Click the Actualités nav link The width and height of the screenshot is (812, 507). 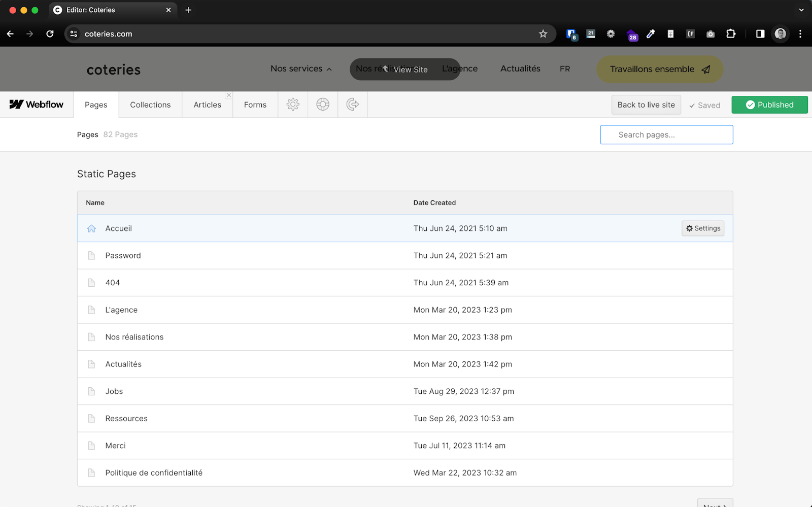point(520,69)
